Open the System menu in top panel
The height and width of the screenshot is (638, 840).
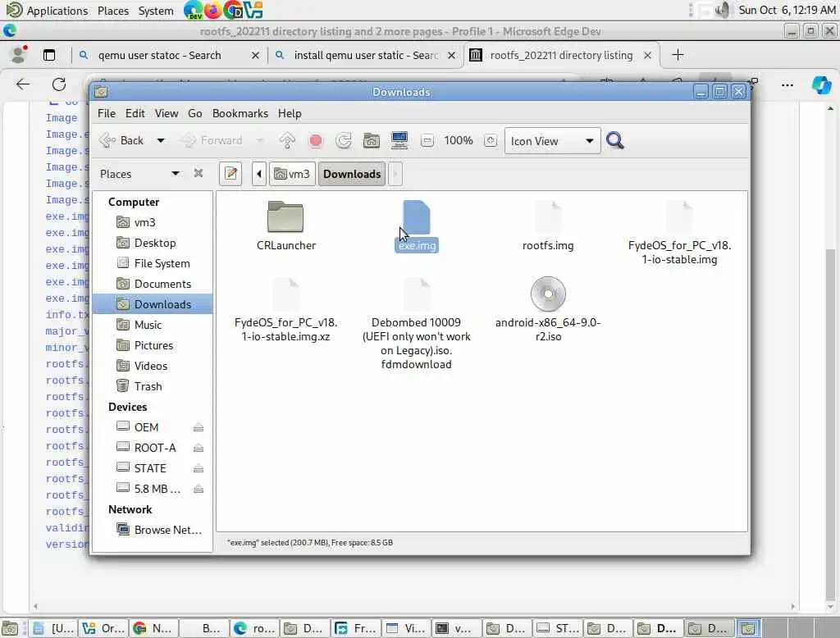tap(155, 10)
